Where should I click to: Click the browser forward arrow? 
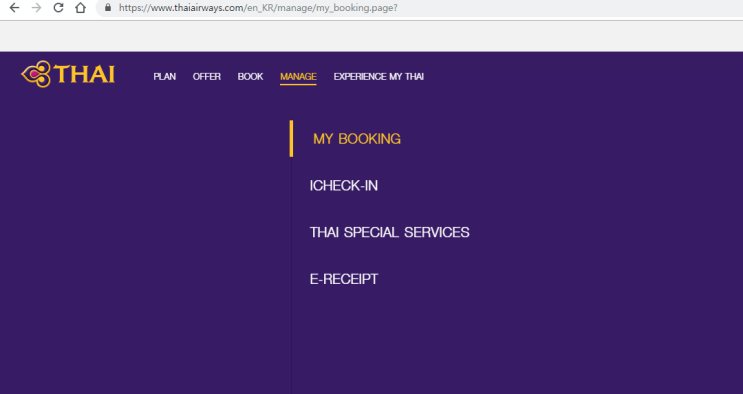point(36,8)
